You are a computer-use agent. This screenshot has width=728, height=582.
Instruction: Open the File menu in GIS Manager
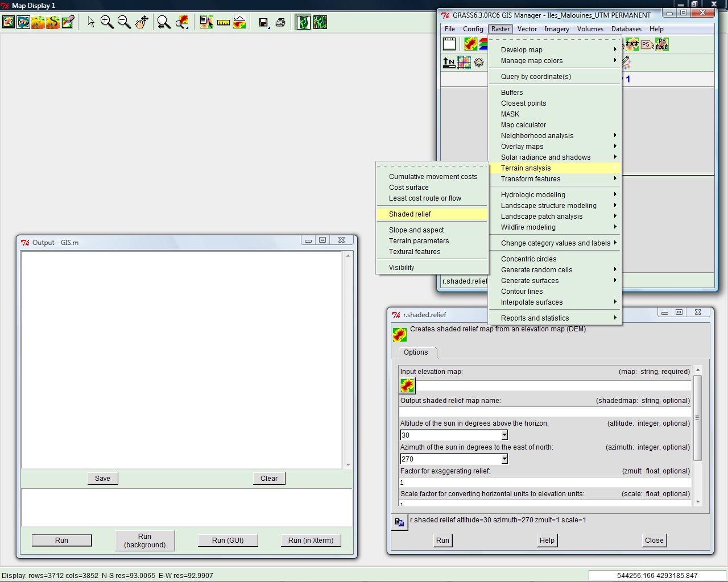[450, 29]
